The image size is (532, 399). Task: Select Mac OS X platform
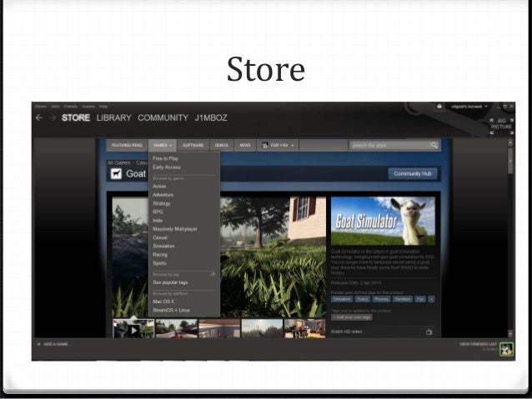click(x=163, y=302)
